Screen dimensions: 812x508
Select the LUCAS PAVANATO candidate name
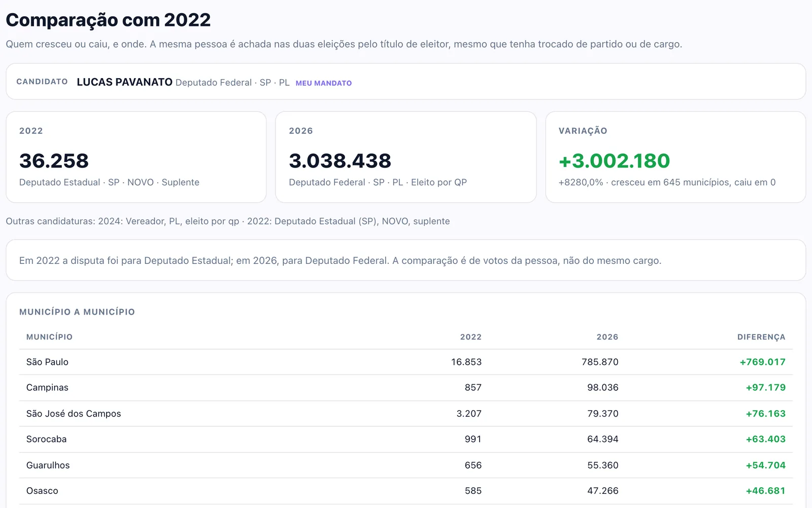point(124,82)
